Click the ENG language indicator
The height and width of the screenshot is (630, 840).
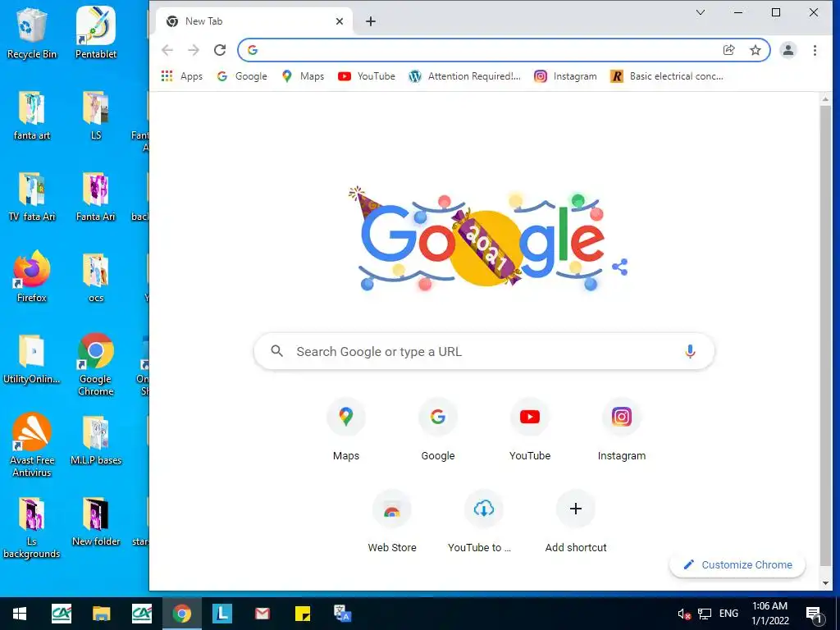tap(728, 614)
